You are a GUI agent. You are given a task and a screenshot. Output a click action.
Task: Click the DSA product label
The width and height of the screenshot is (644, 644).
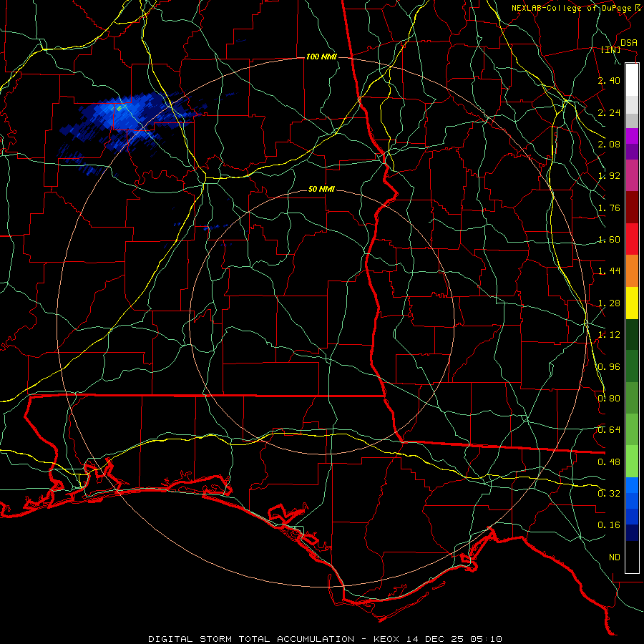(x=629, y=42)
